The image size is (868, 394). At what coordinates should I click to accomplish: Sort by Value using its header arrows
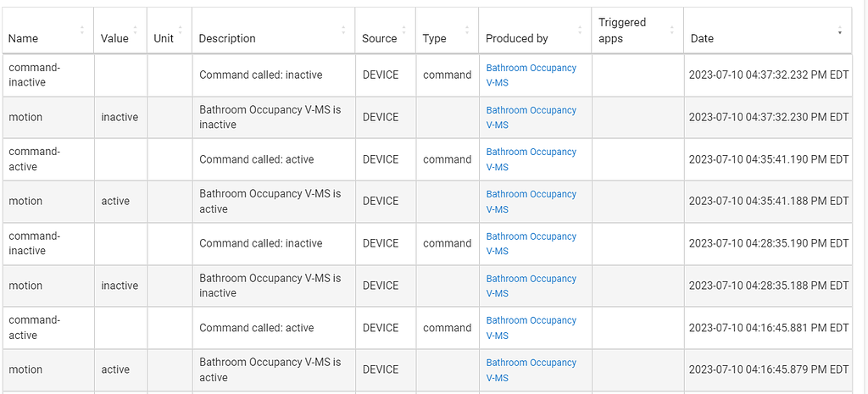click(x=136, y=31)
